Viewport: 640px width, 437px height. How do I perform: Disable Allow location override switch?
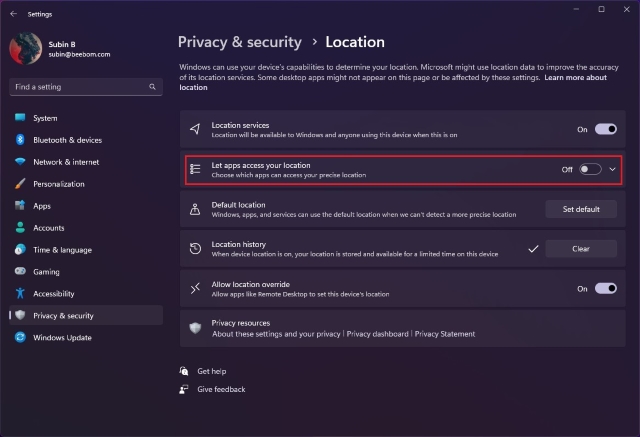[605, 288]
